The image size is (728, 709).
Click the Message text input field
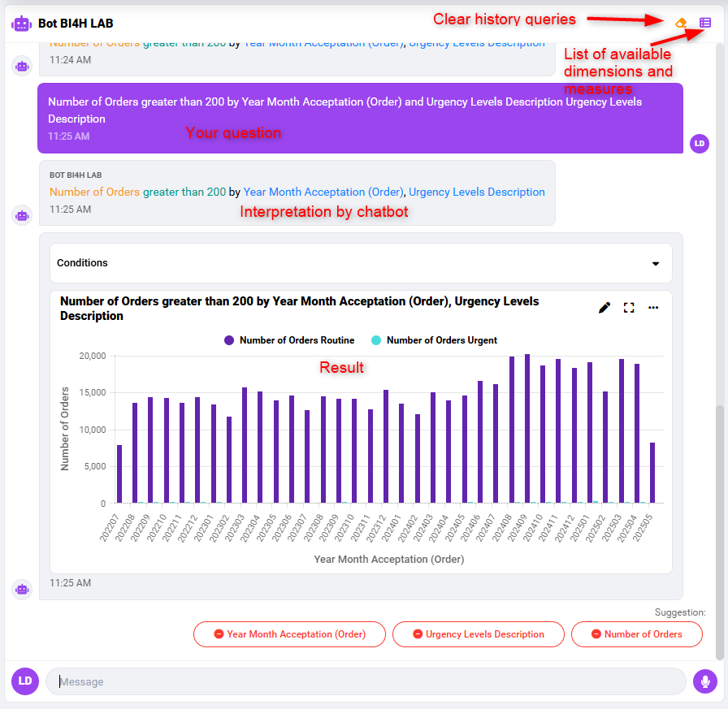(366, 681)
